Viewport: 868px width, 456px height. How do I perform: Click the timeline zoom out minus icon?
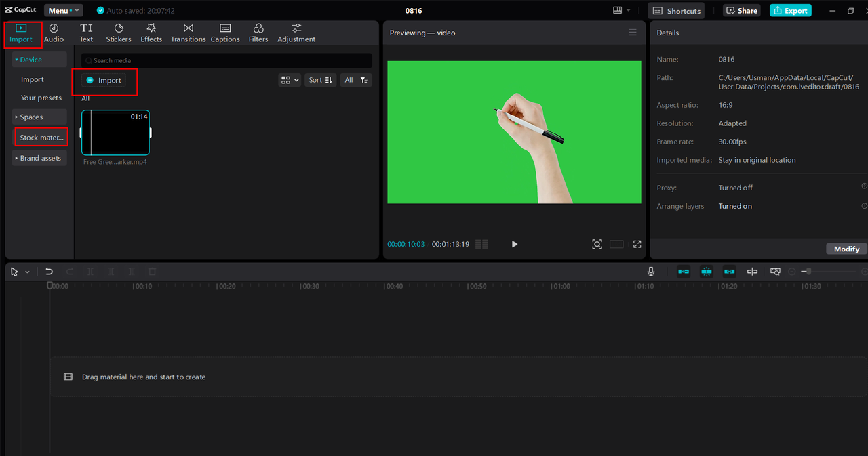791,272
